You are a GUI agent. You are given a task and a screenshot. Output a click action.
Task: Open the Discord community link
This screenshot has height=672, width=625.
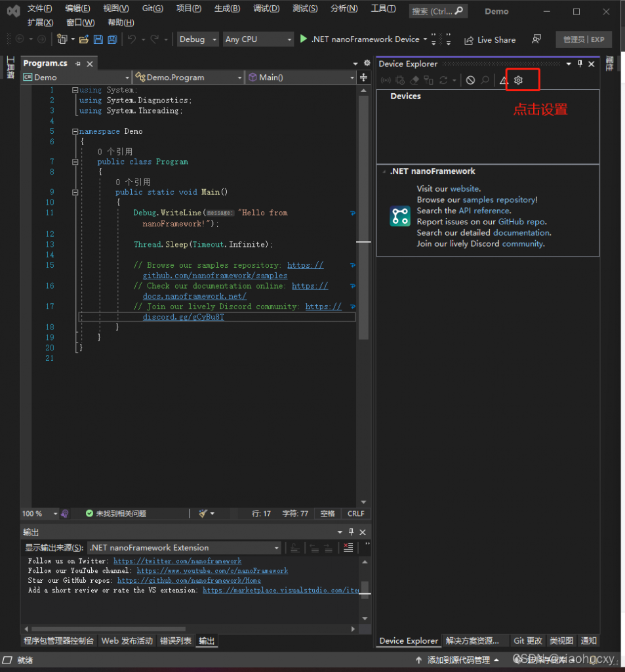(522, 244)
